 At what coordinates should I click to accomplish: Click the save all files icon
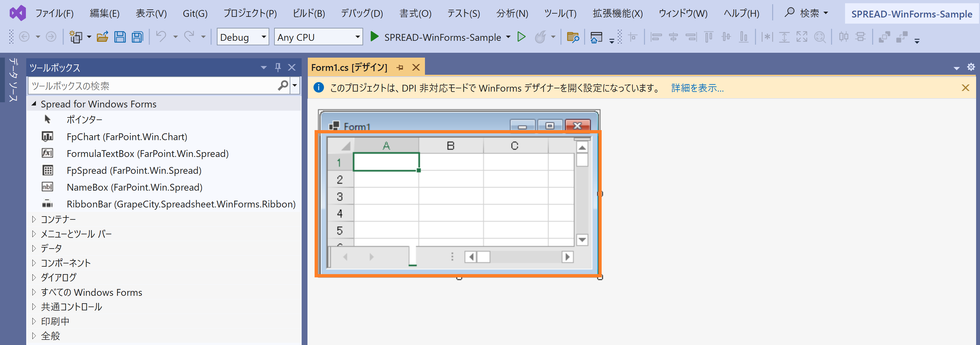coord(137,37)
